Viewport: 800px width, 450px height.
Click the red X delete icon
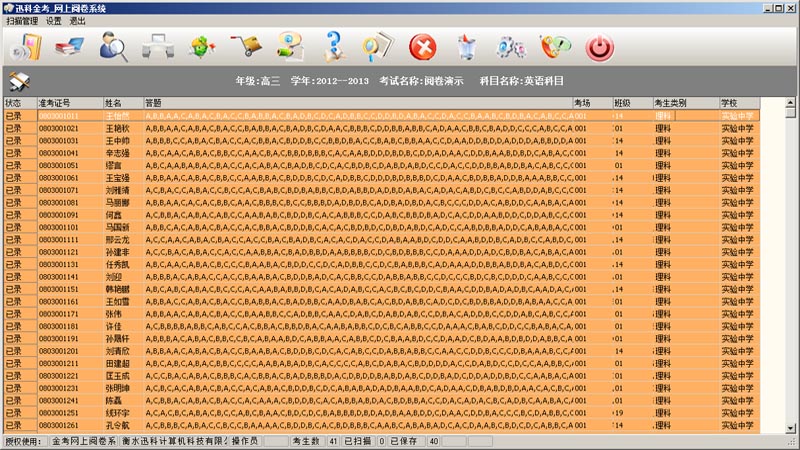pos(423,47)
